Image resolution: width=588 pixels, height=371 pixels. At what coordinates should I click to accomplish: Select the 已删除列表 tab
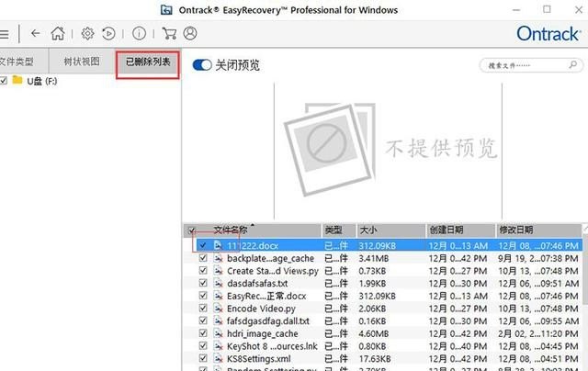[148, 62]
